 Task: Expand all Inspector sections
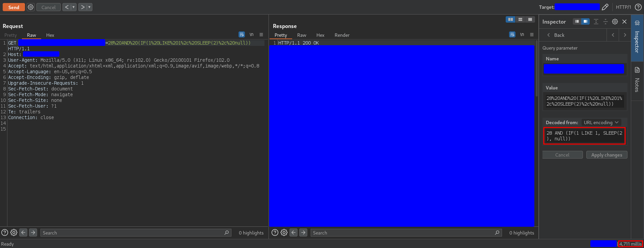tap(596, 22)
